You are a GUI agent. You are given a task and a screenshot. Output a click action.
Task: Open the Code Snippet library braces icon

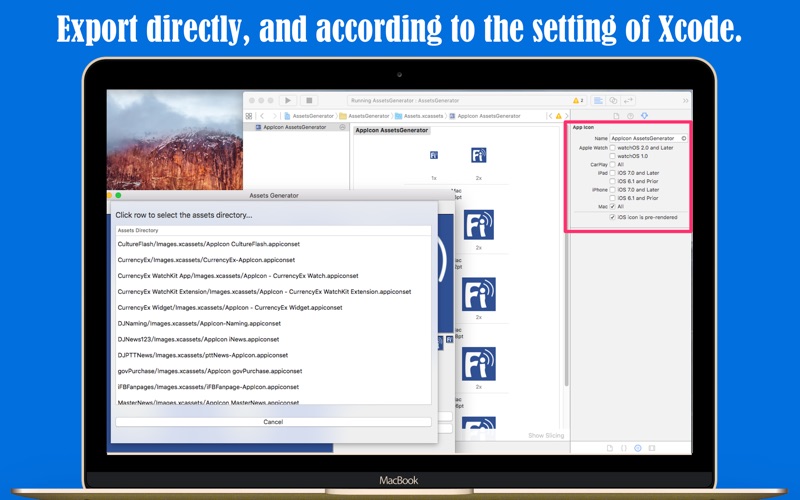[623, 448]
